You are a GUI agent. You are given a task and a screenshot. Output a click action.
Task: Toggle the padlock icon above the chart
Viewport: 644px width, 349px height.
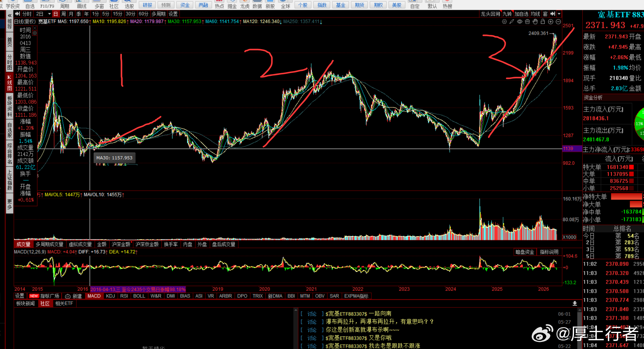tap(543, 22)
